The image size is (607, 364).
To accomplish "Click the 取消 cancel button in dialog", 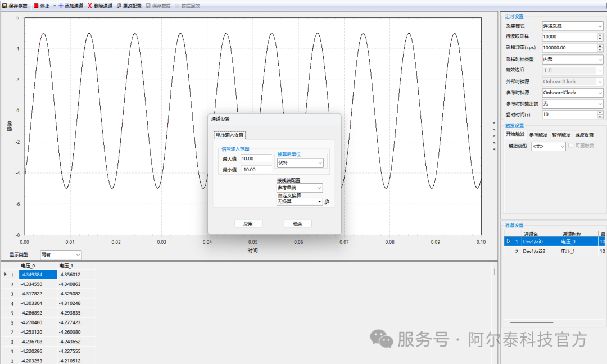I will point(297,224).
